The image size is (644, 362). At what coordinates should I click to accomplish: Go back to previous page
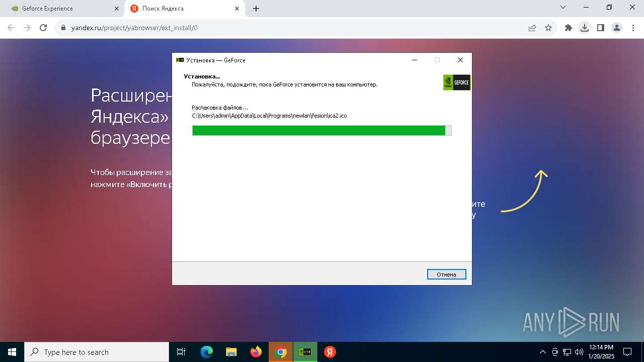point(11,28)
